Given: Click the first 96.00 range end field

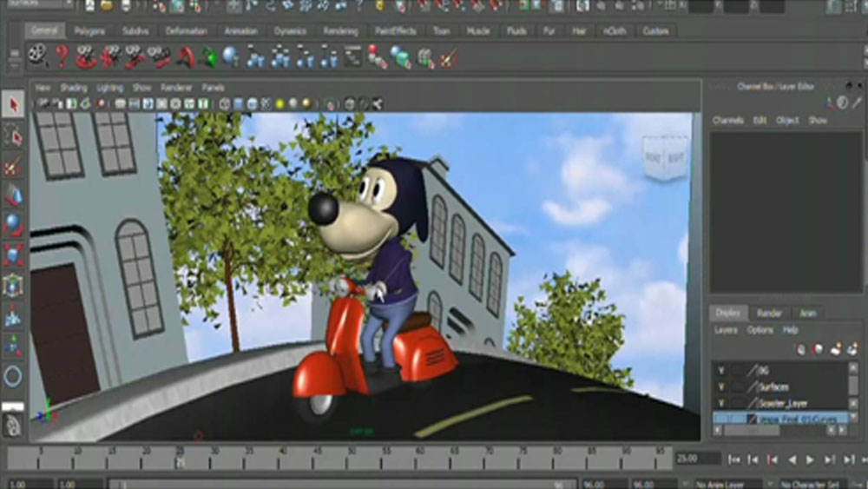Looking at the screenshot, I should click(603, 485).
